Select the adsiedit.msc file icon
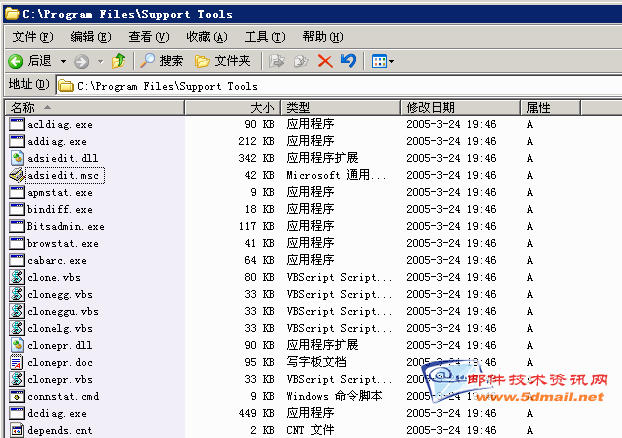The height and width of the screenshot is (438, 622). [17, 175]
